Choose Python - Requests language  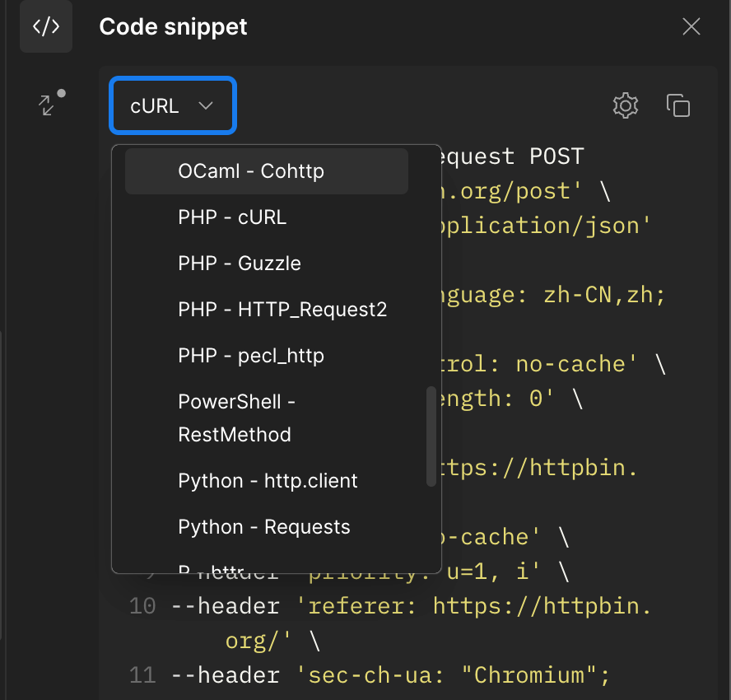(x=264, y=527)
